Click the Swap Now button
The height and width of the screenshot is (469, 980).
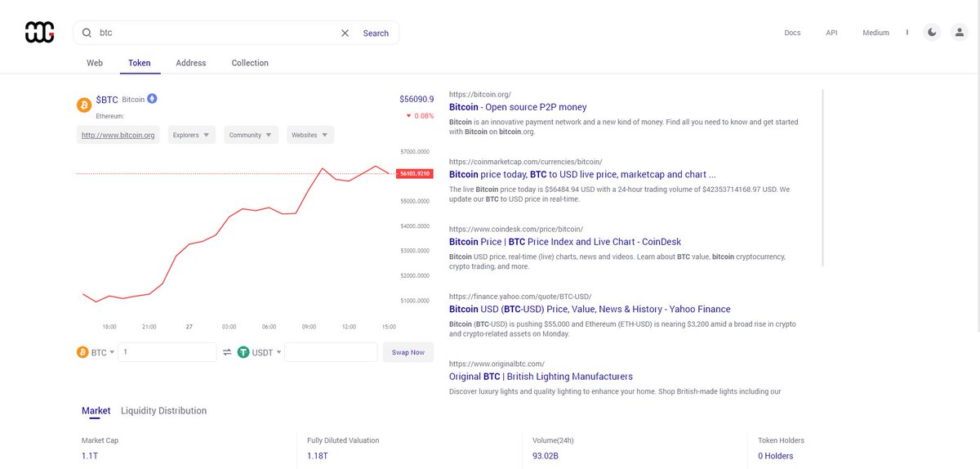pos(408,352)
